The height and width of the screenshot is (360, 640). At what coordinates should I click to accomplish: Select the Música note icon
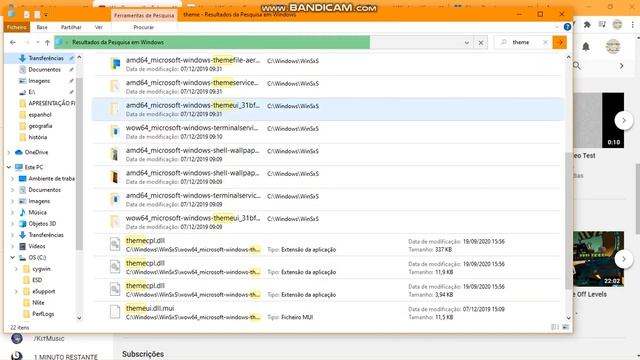pos(22,212)
